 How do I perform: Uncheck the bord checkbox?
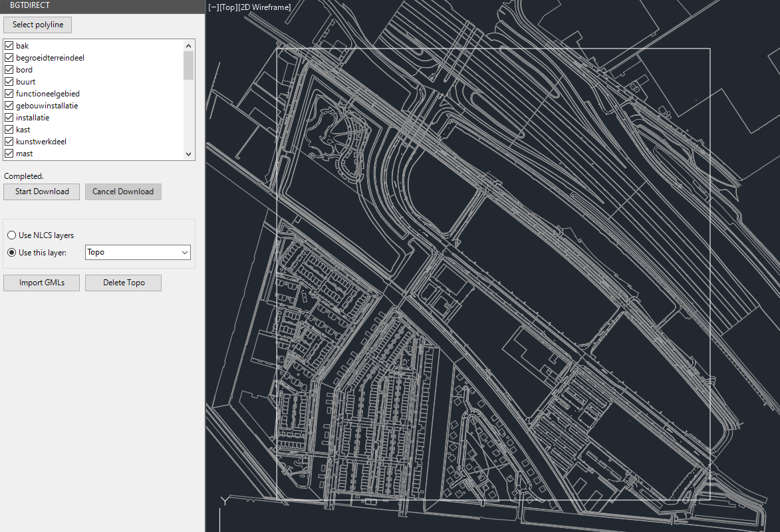(x=9, y=70)
